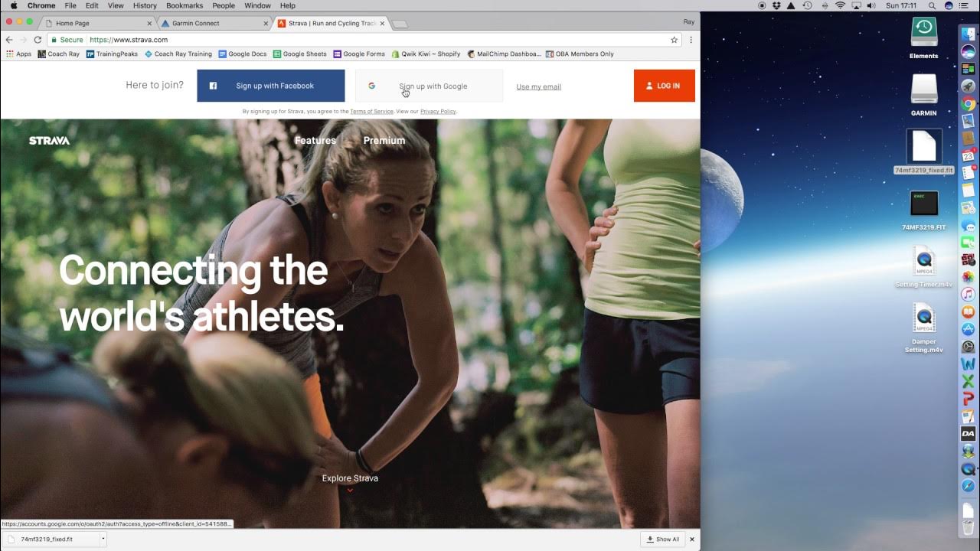980x551 pixels.
Task: Click Use my email link
Action: (539, 86)
